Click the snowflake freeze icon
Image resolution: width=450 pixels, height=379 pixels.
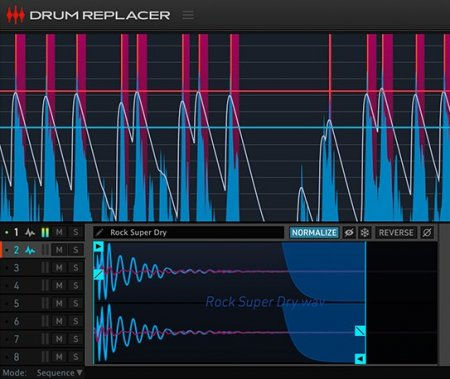pyautogui.click(x=365, y=232)
